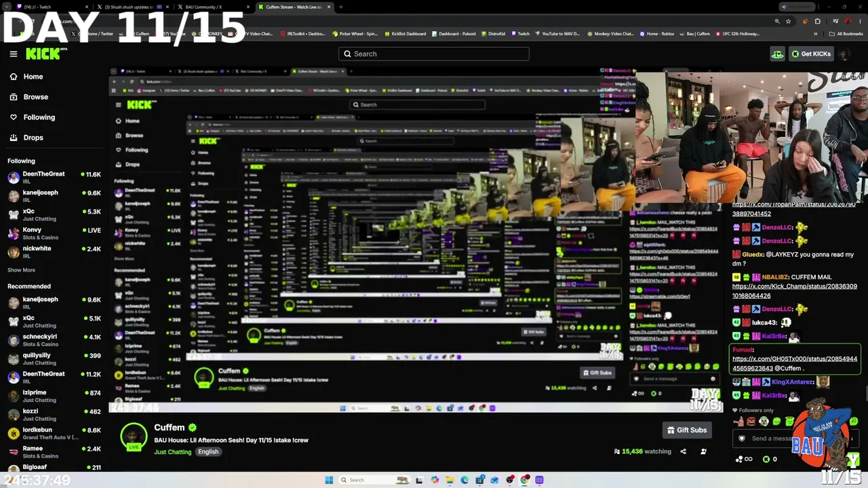868x488 pixels.
Task: Click the 15,436 watching viewer count
Action: click(643, 451)
